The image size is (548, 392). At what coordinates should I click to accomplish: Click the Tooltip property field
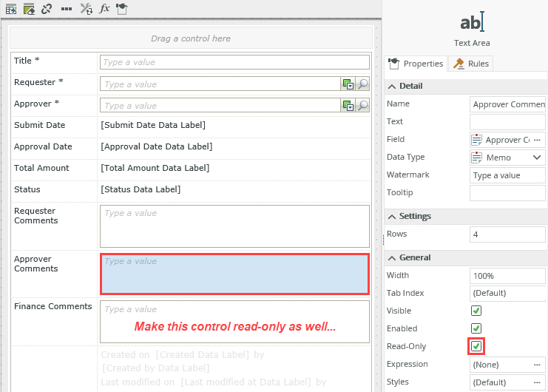[507, 193]
